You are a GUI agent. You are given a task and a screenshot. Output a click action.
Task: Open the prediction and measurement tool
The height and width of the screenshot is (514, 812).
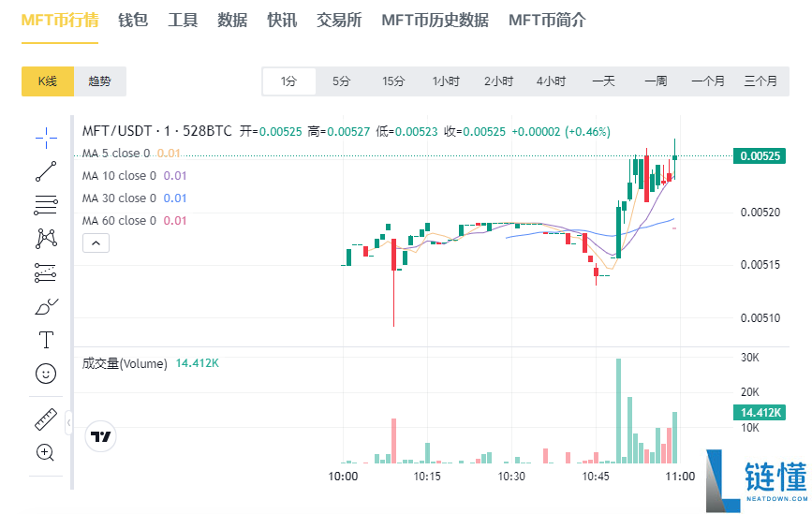(46, 272)
